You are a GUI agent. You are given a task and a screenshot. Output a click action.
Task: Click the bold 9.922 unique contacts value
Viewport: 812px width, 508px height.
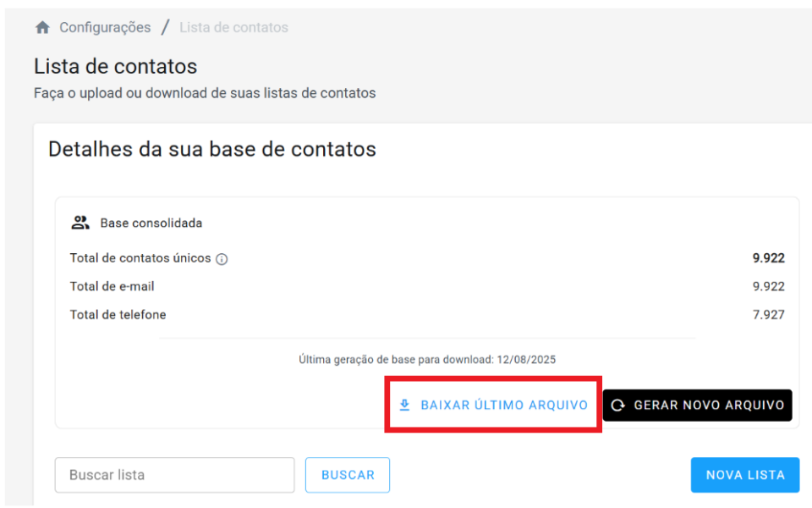768,258
